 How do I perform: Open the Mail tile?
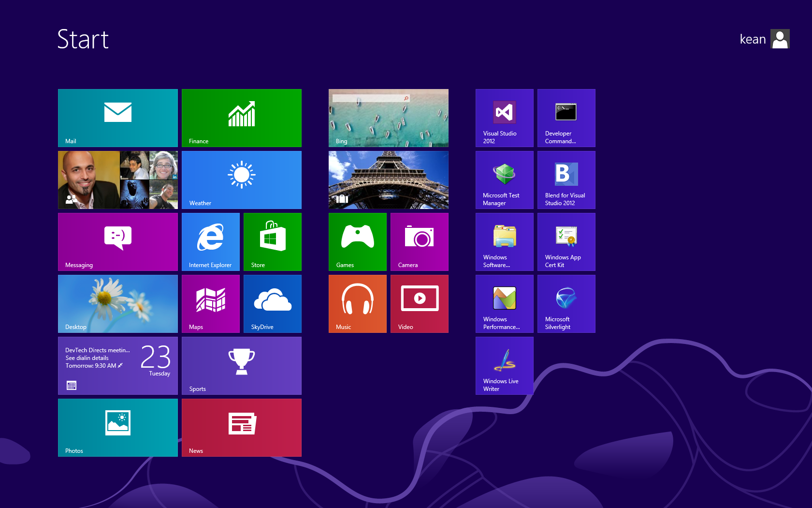tap(118, 118)
